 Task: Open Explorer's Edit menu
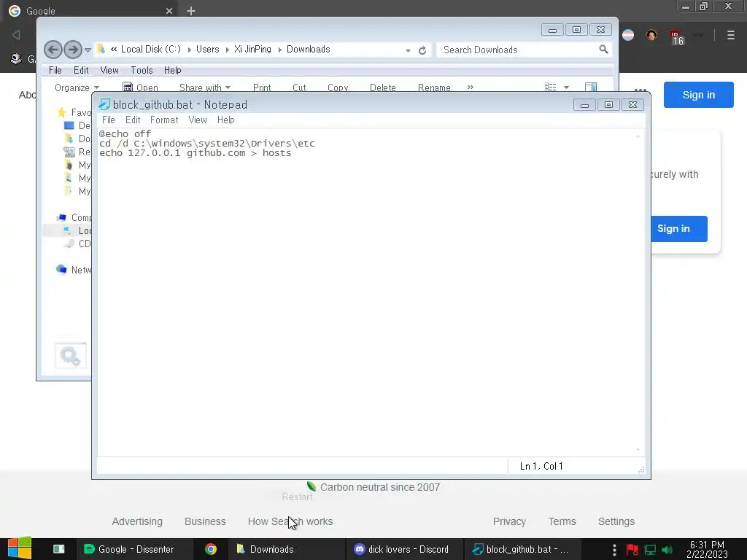81,71
